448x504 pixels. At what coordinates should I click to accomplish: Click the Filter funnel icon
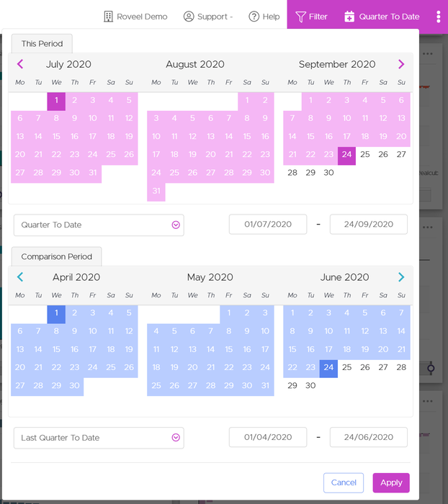[x=301, y=17]
